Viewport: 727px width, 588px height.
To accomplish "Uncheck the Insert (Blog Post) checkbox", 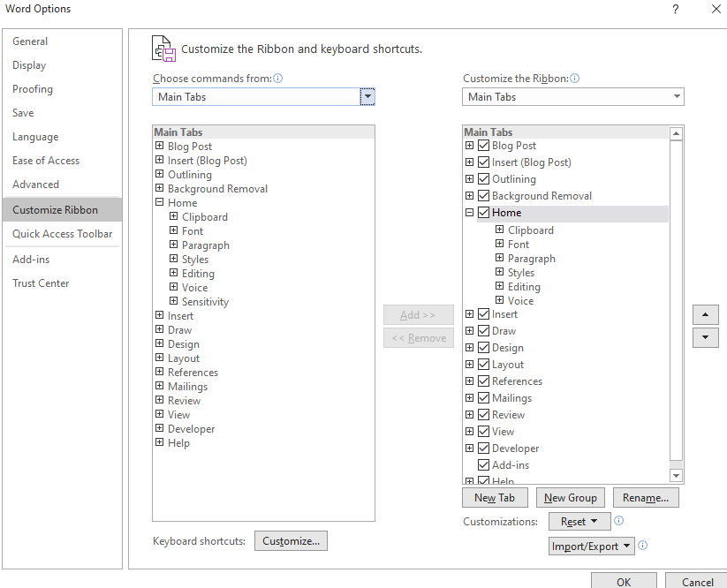I will pyautogui.click(x=483, y=162).
